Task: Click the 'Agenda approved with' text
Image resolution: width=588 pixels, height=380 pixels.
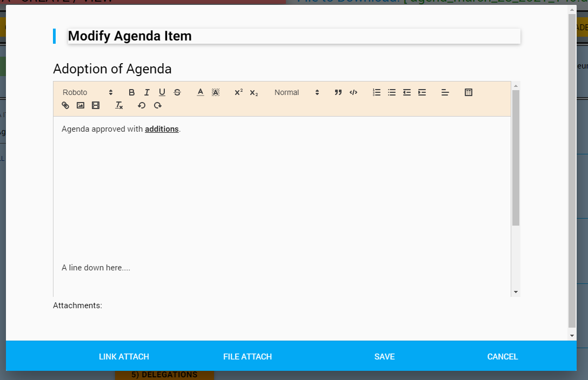Action: [102, 129]
